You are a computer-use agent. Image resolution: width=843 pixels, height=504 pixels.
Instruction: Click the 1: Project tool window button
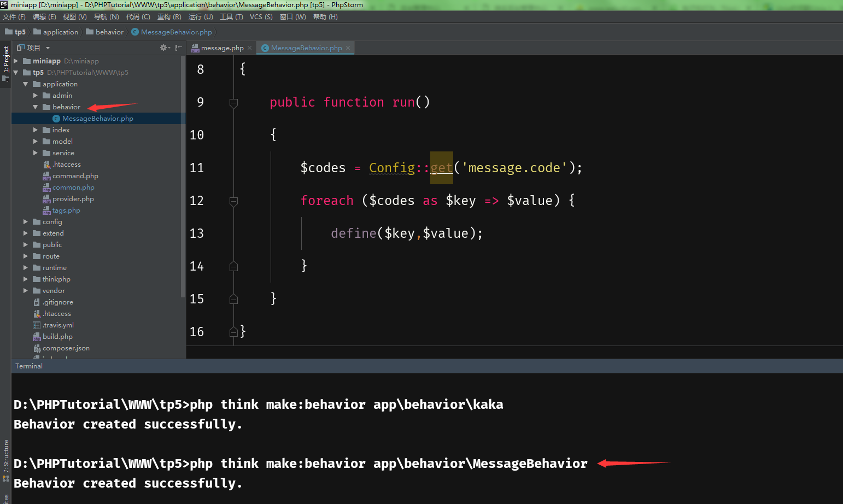[5, 64]
